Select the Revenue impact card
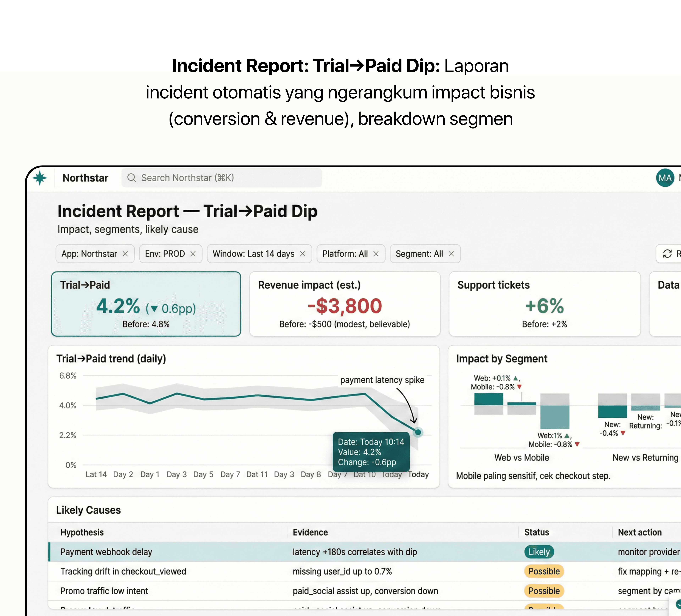This screenshot has width=681, height=616. pos(345,304)
